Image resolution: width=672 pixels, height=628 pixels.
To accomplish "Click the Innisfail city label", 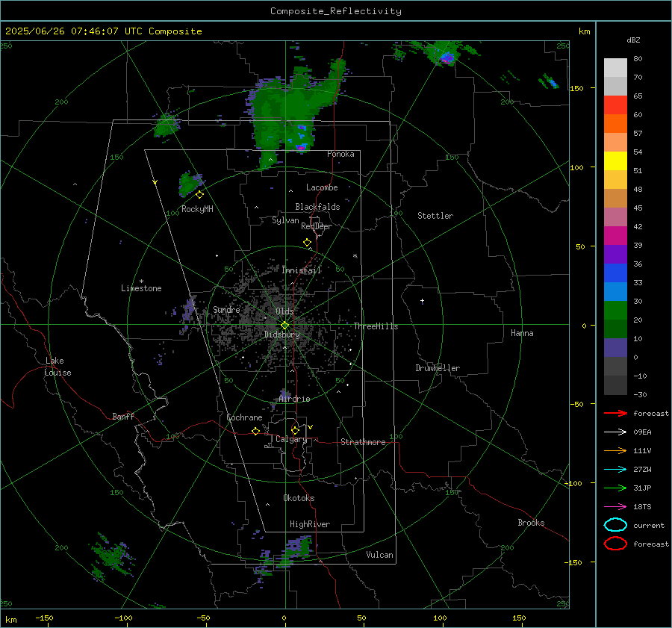I will pyautogui.click(x=302, y=270).
